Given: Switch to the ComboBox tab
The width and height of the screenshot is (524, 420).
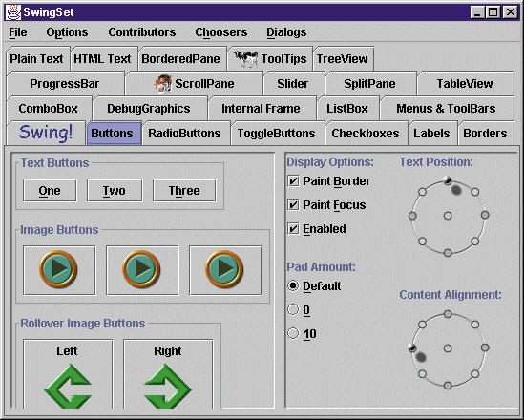Looking at the screenshot, I should [49, 109].
